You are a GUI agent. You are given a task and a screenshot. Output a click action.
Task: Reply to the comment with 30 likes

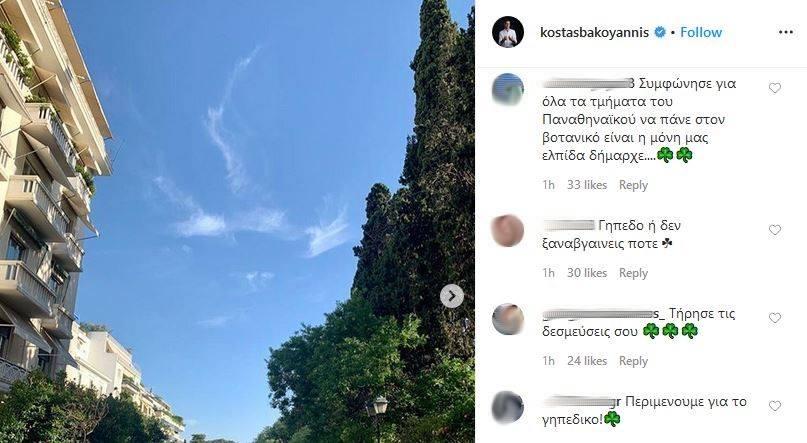click(x=633, y=273)
